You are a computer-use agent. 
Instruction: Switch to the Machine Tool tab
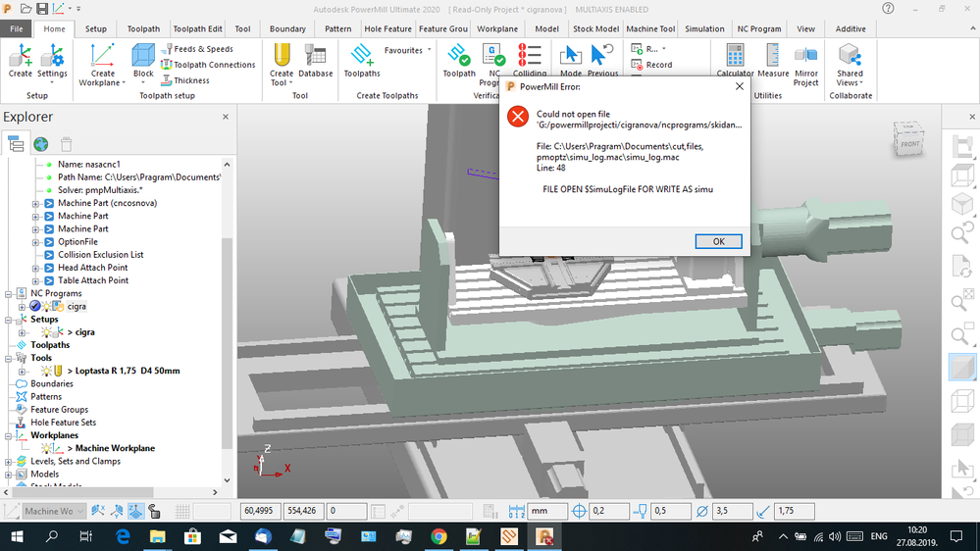point(650,28)
